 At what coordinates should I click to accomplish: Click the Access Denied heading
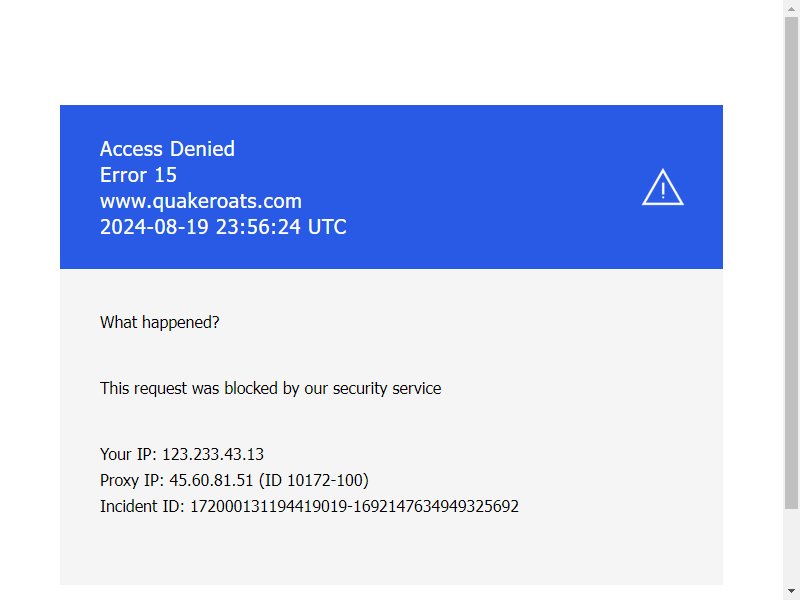point(167,149)
